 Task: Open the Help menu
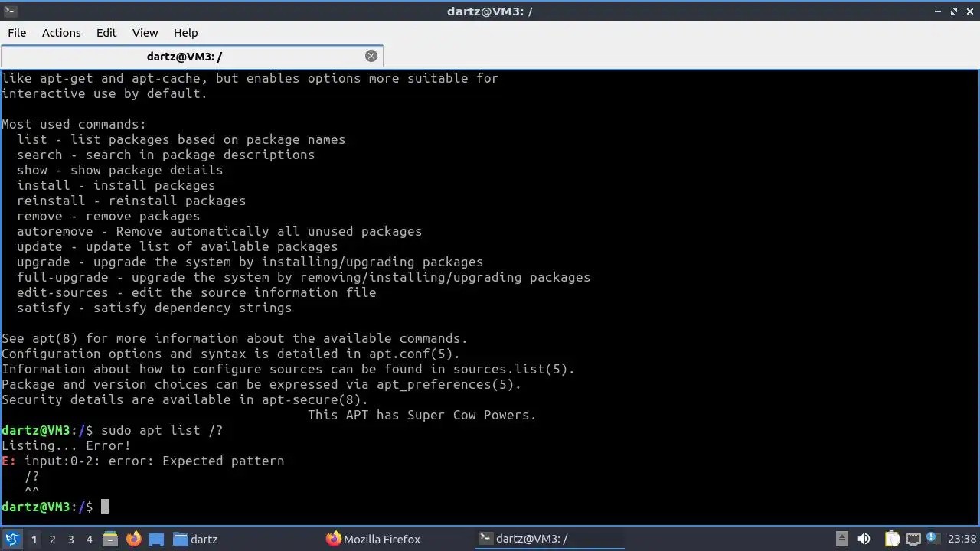185,33
